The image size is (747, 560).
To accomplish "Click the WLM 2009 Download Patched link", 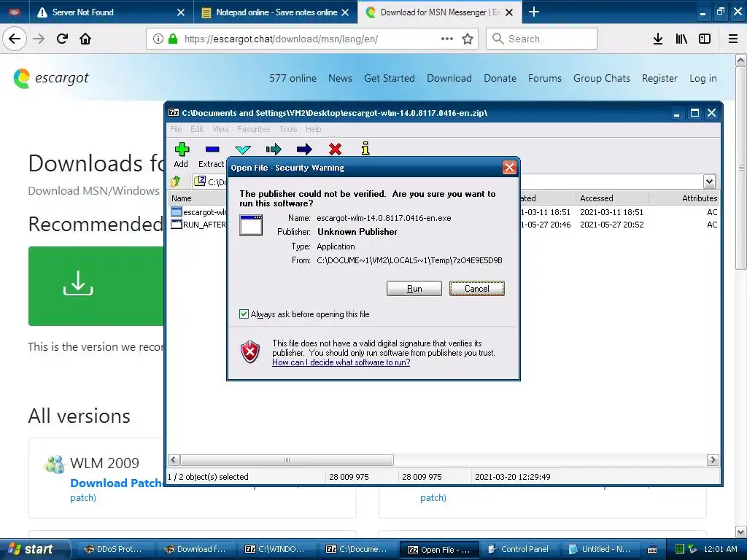I will pyautogui.click(x=116, y=483).
